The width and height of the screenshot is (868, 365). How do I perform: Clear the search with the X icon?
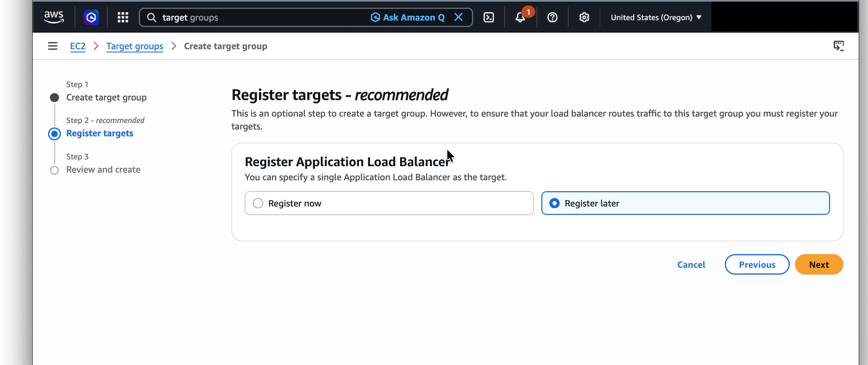[459, 17]
